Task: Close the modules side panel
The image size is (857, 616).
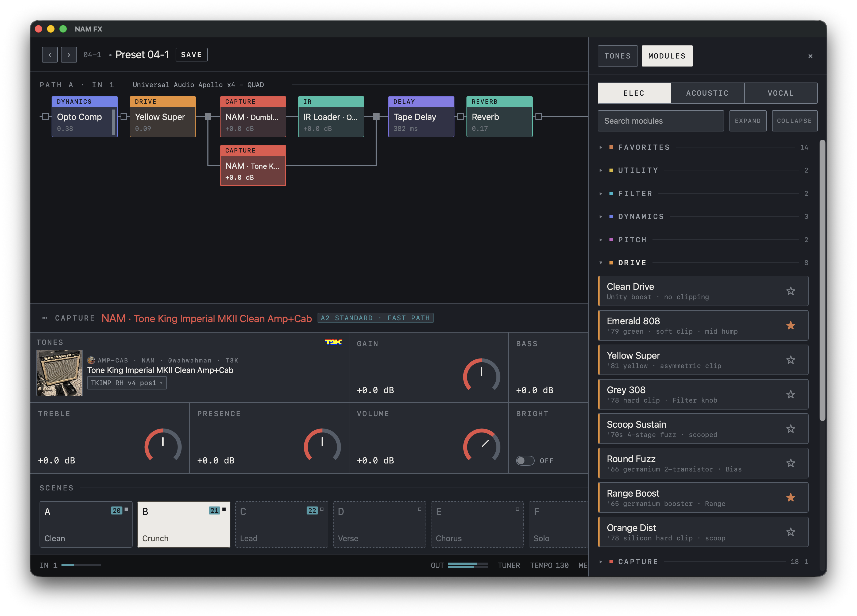Action: (x=810, y=56)
